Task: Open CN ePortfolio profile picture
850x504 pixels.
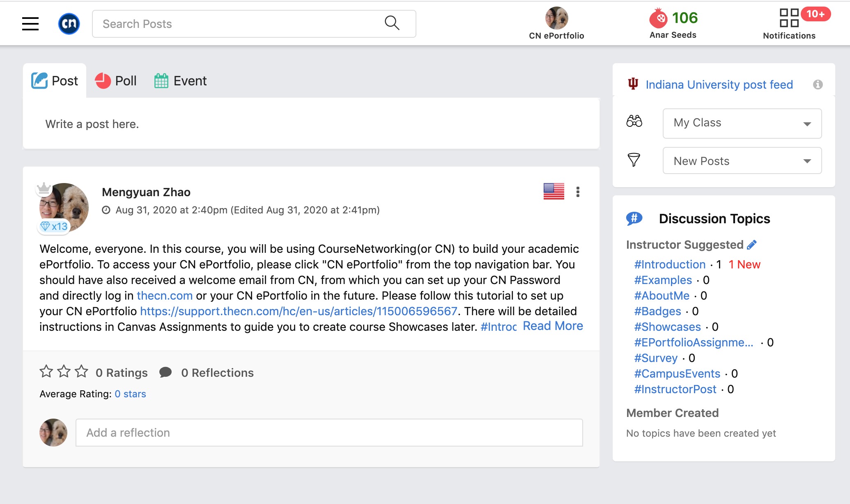Action: coord(556,18)
